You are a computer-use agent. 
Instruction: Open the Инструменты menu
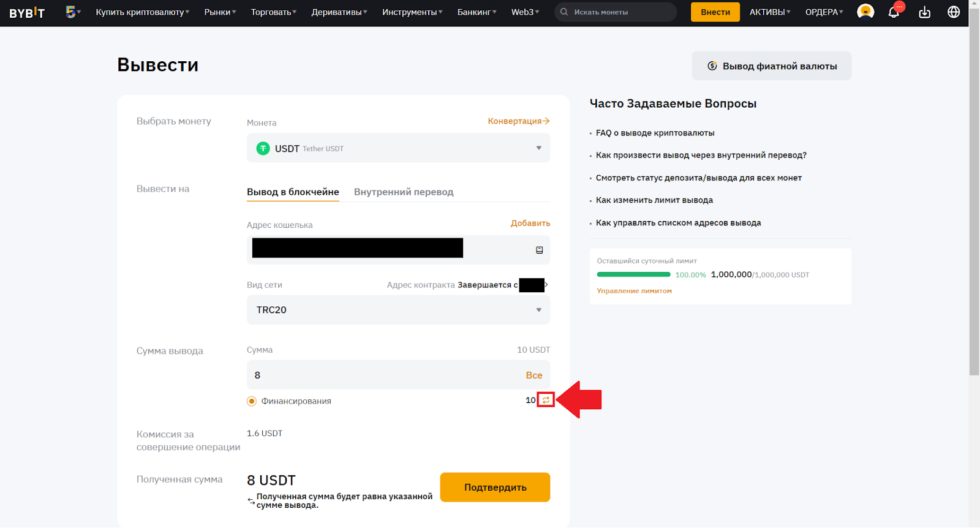click(412, 12)
